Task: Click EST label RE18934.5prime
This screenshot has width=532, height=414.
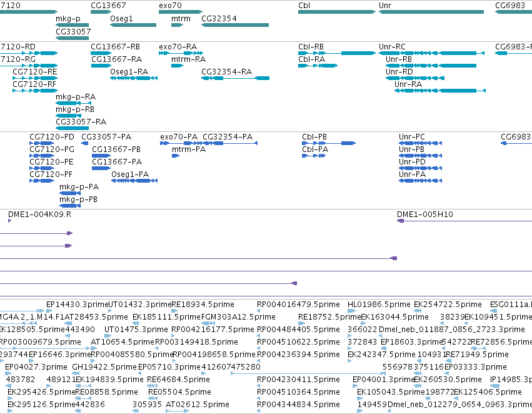Action: [203, 305]
